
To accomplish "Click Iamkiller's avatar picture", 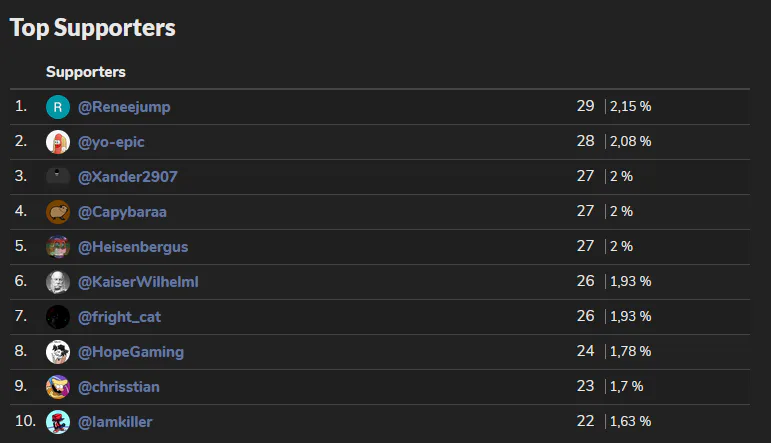I will click(58, 422).
